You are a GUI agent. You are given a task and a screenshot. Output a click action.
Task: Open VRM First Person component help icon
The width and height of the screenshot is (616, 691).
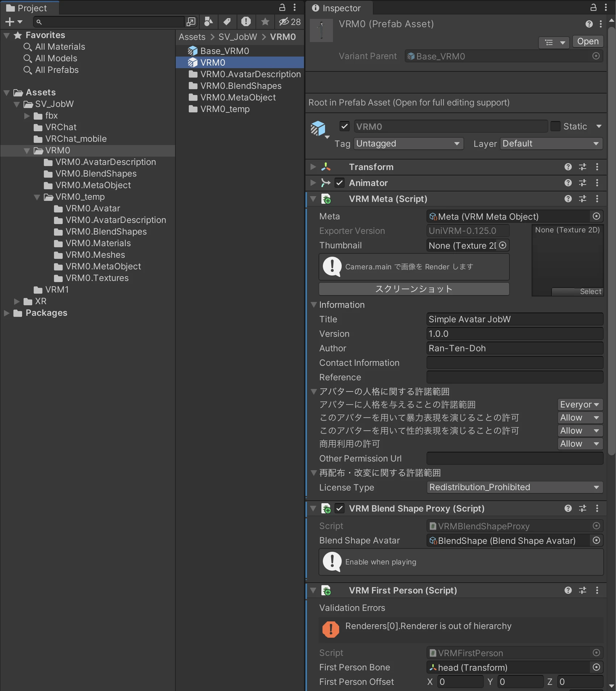(x=568, y=590)
